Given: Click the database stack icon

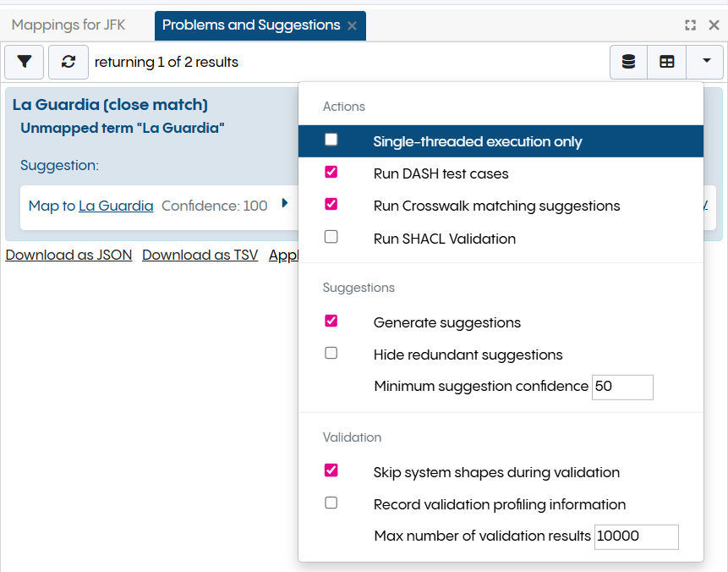Looking at the screenshot, I should (628, 62).
